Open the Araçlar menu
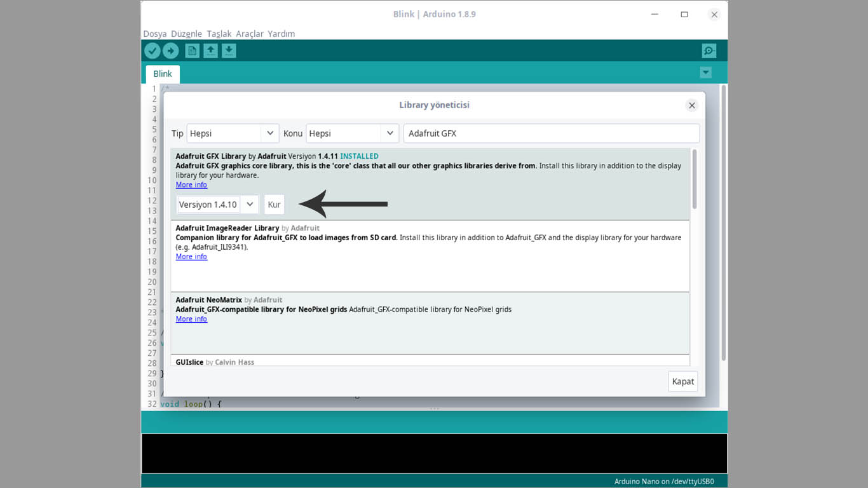Screen dimensions: 868x488 (250, 34)
